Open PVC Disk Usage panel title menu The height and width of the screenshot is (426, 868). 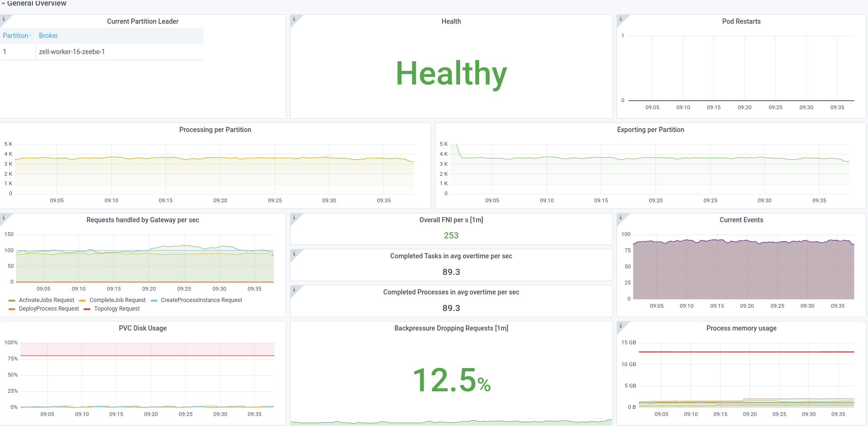pos(143,328)
